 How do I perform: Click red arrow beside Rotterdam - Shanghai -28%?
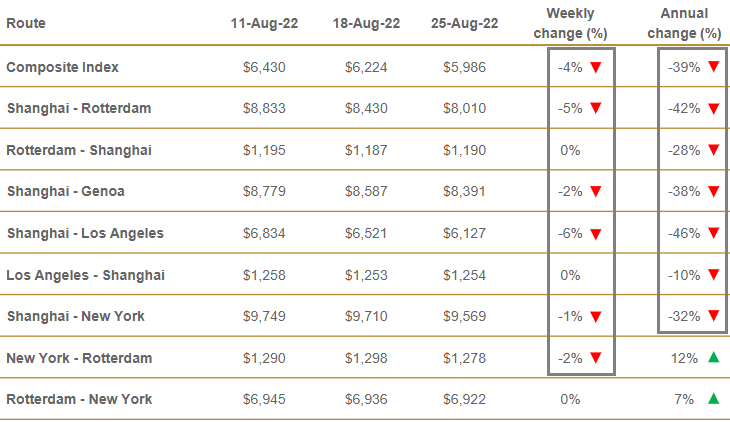[713, 150]
